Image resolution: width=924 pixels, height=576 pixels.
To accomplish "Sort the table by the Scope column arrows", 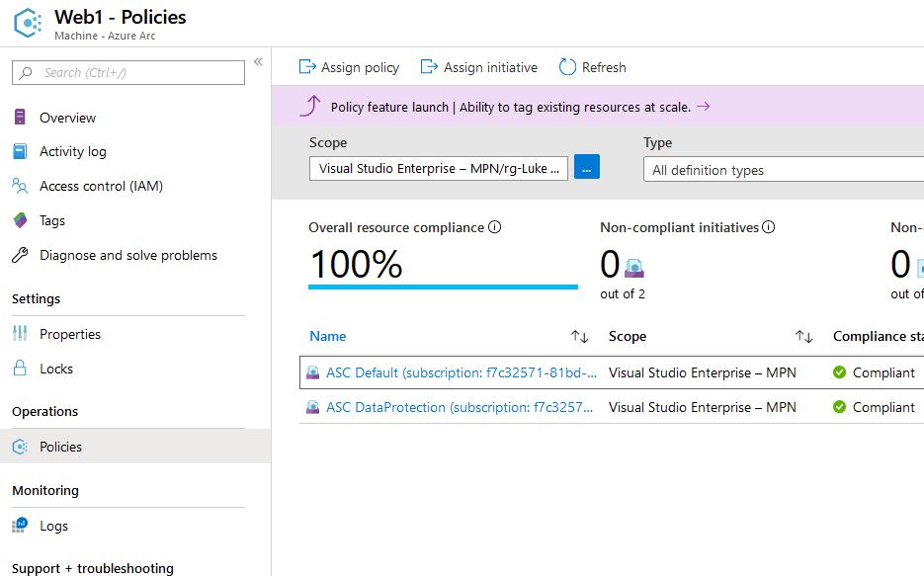I will (x=803, y=336).
